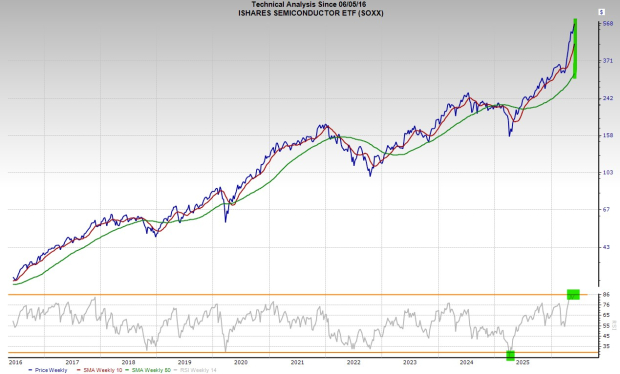Click the ISHARES SEMICONDUCTOR ETF (SOXX) subtitle
This screenshot has width=620, height=374.
click(310, 13)
